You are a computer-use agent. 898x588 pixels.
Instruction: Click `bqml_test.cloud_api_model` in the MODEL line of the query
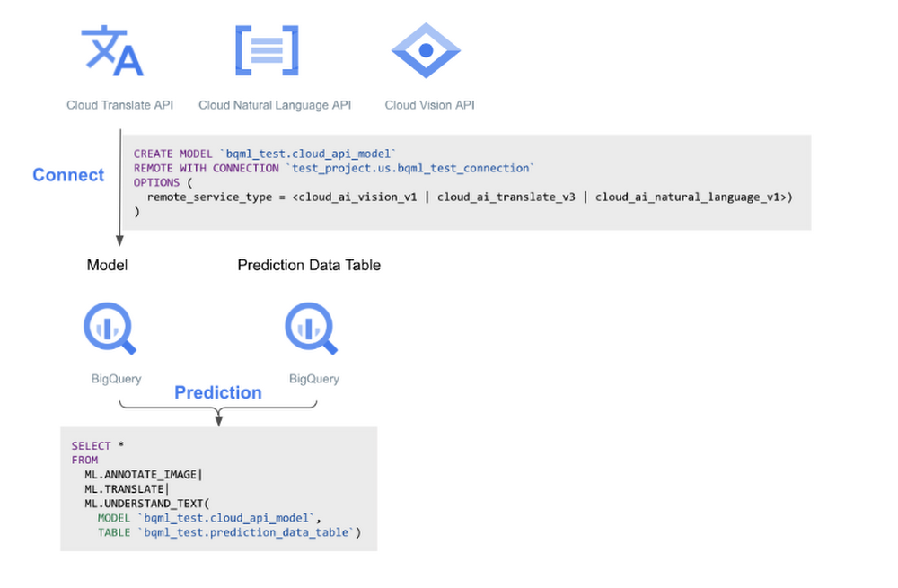(x=225, y=518)
